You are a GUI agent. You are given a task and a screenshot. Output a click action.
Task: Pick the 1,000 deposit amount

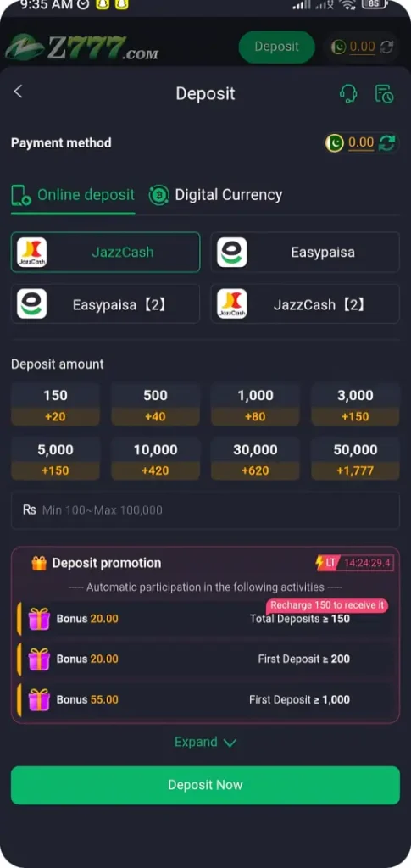[x=256, y=404]
